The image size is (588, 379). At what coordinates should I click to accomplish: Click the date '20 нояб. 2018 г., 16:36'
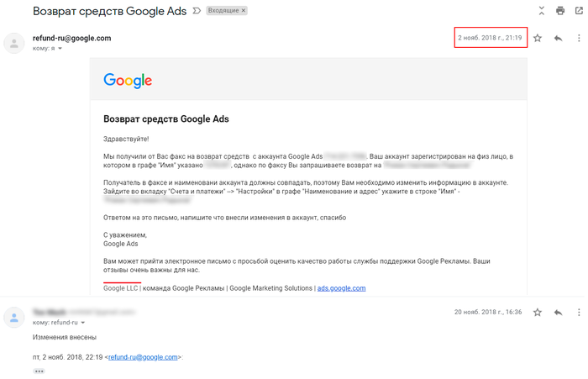[x=488, y=312]
